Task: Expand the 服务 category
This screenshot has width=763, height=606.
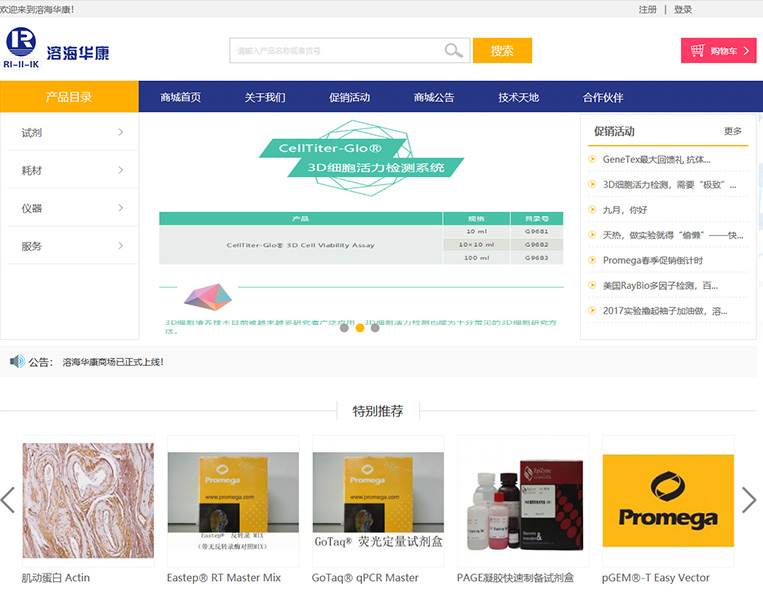Action: point(69,246)
